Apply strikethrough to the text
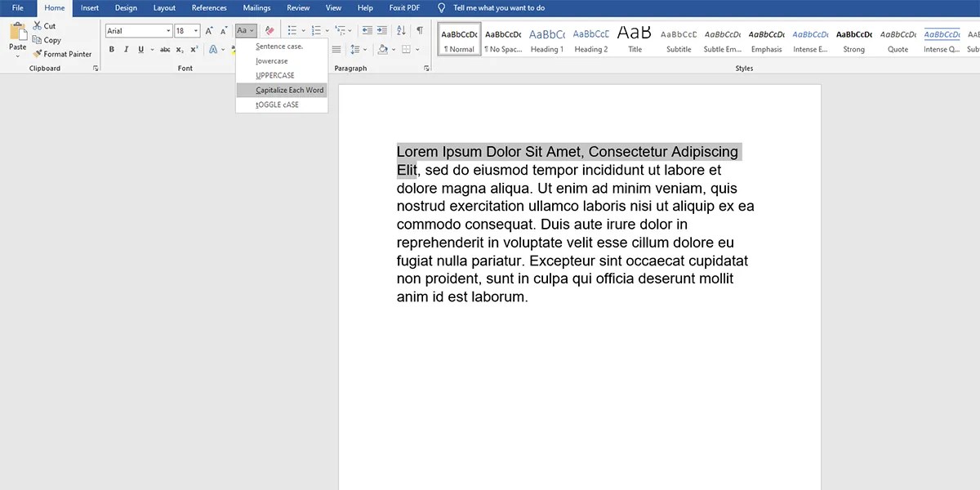This screenshot has width=980, height=490. coord(166,49)
